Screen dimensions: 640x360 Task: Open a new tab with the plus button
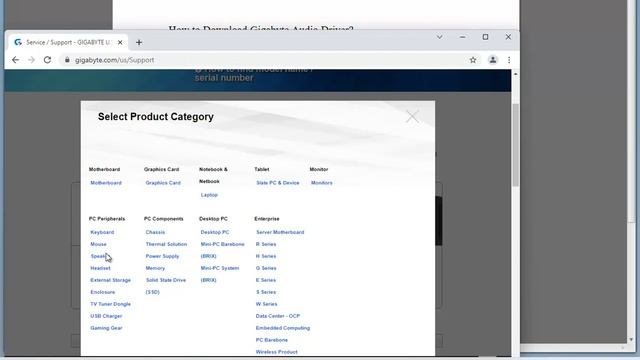pos(139,42)
